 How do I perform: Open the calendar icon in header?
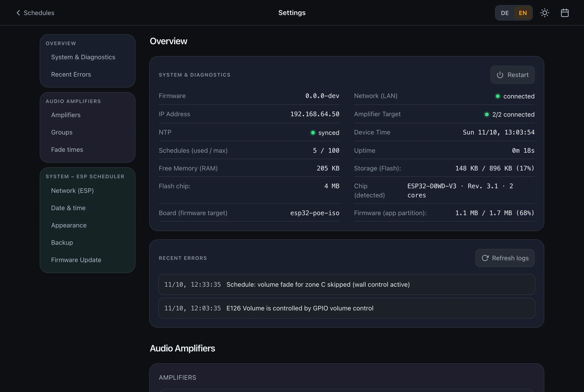tap(565, 13)
